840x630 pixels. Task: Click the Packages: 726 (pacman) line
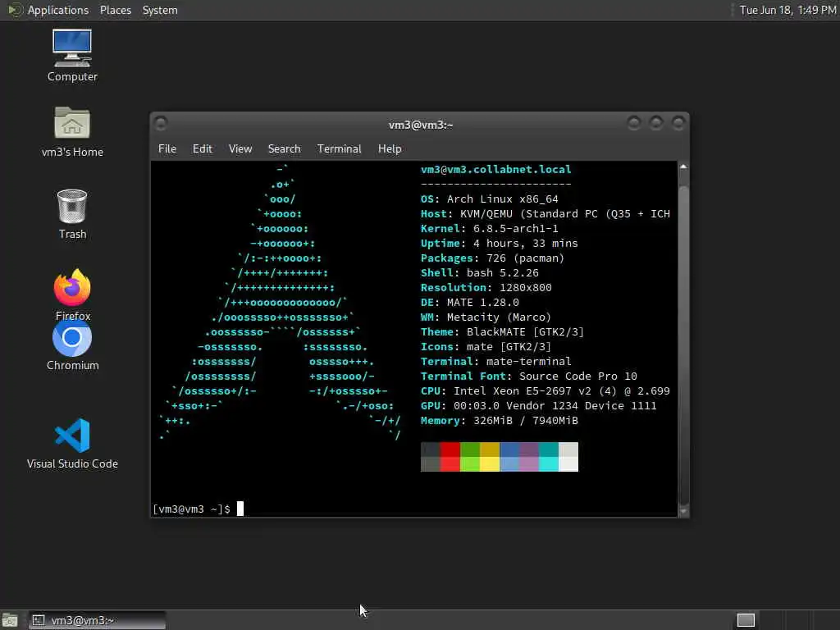[493, 258]
